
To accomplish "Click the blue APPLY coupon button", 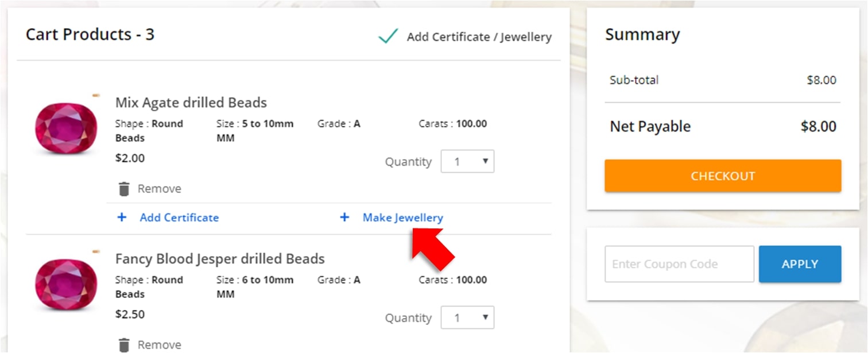I will 800,264.
